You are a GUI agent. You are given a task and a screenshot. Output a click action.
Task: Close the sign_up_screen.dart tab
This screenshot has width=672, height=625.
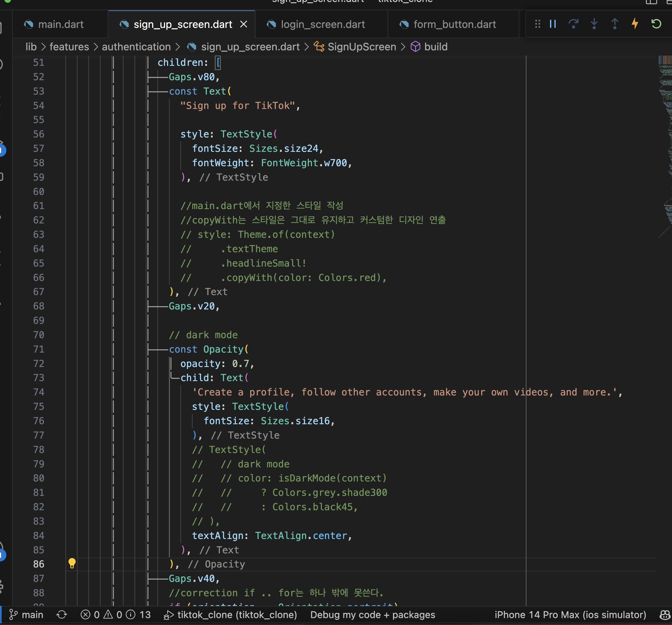tap(243, 24)
